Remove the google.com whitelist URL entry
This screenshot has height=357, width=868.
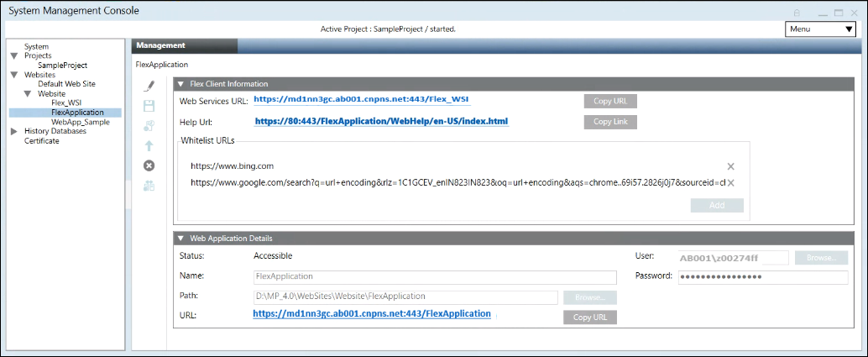(x=730, y=183)
